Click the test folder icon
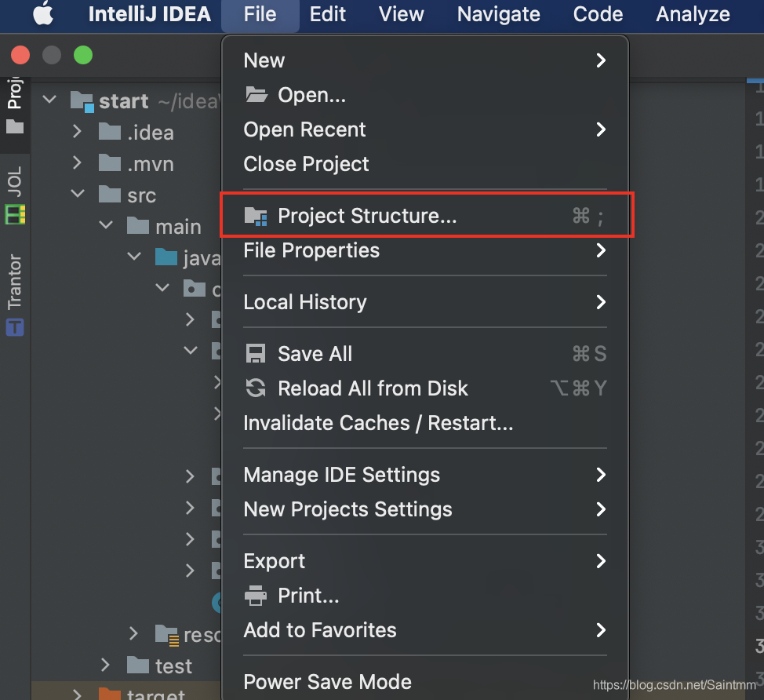 (138, 665)
